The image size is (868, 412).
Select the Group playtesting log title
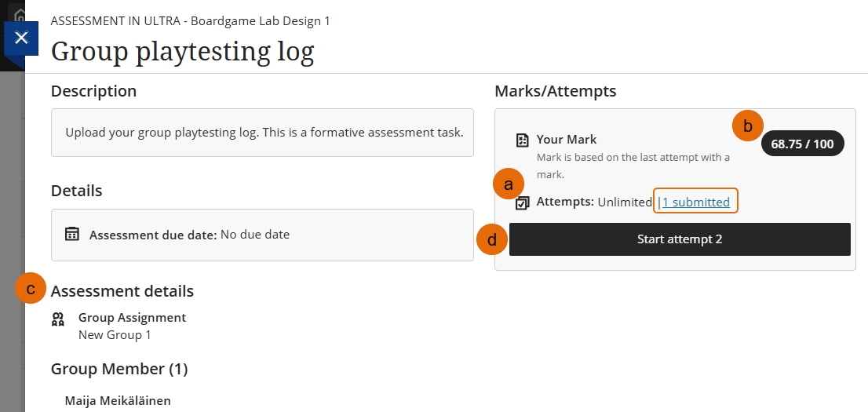click(x=183, y=52)
